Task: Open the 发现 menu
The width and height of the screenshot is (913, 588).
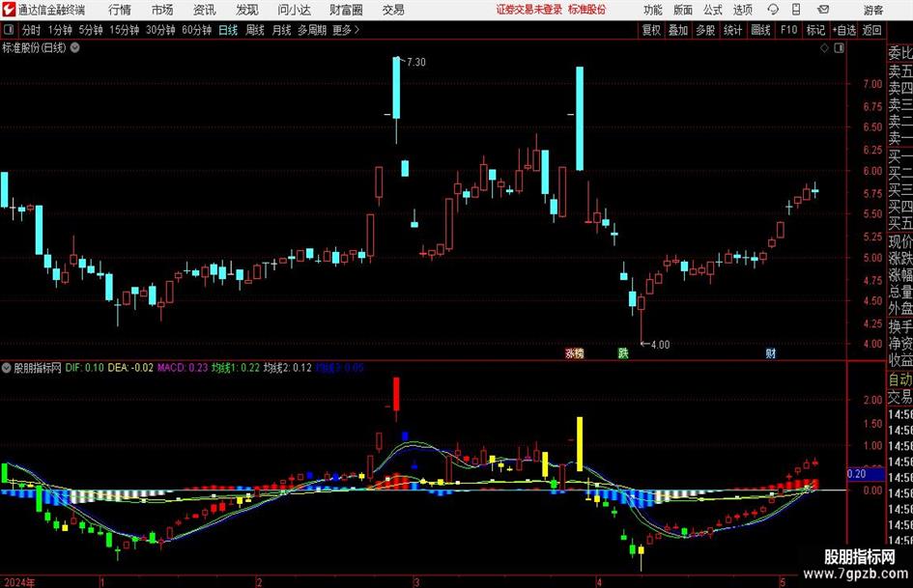Action: 247,10
